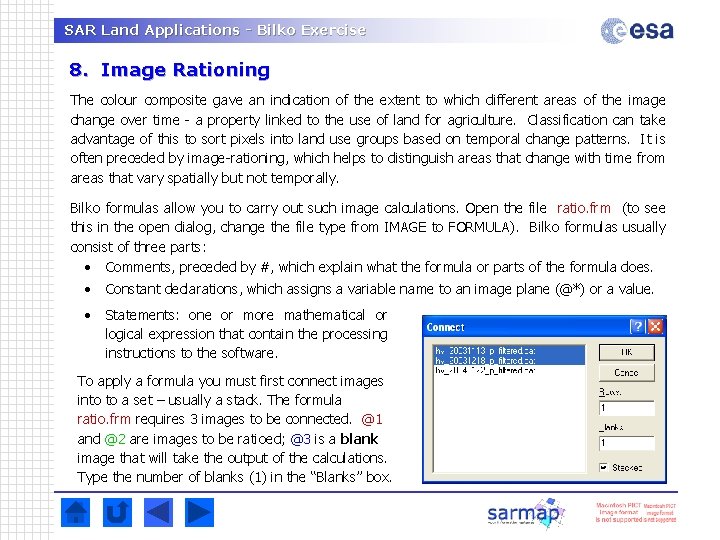
Task: Go to previous page arrow
Action: [158, 512]
